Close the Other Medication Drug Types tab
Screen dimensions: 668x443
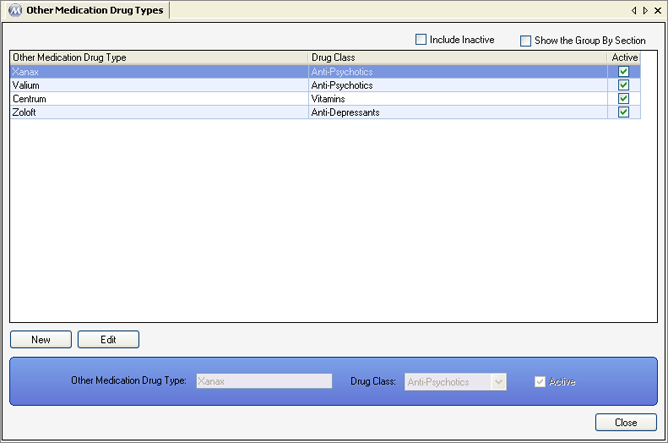click(658, 10)
